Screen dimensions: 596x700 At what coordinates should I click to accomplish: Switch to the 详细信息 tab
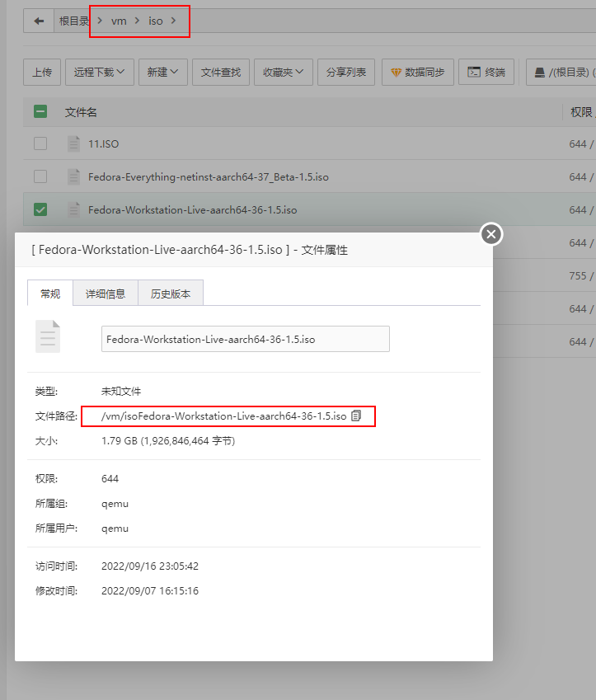106,294
